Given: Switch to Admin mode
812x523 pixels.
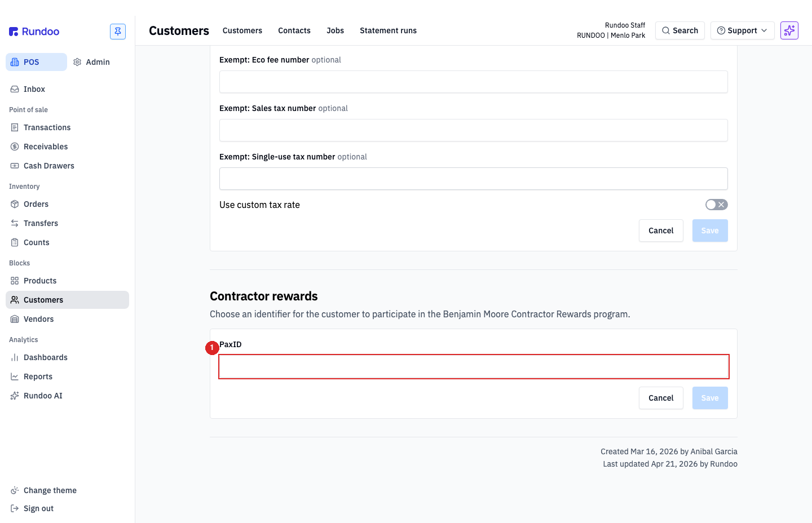Looking at the screenshot, I should click(91, 62).
